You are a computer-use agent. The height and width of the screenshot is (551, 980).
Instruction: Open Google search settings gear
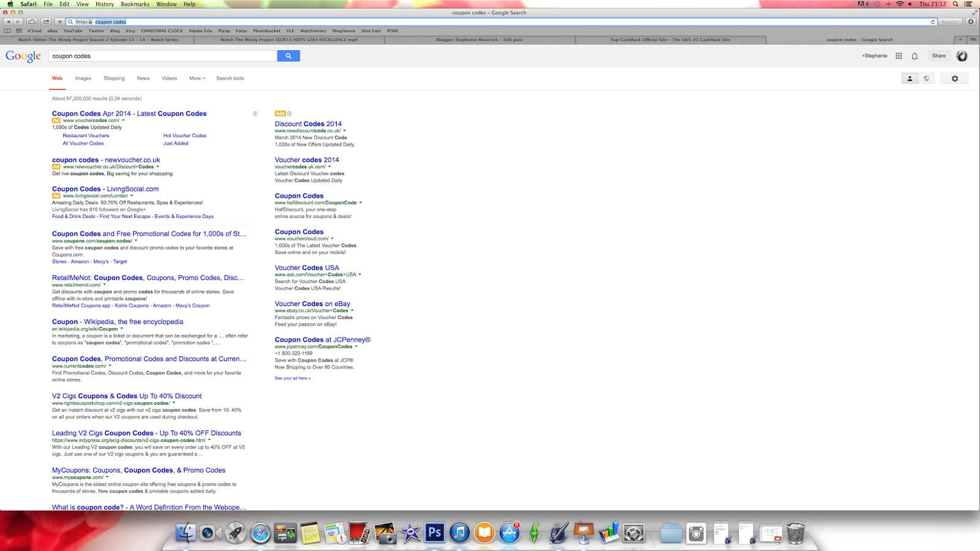(954, 78)
